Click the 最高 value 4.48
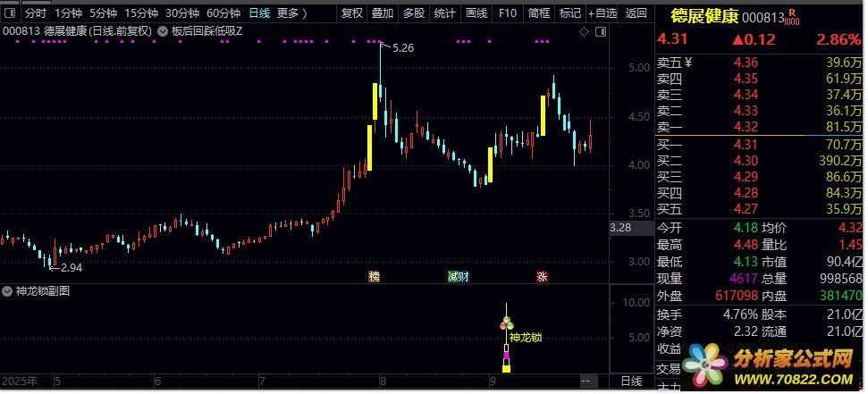Viewport: 868px width, 394px height. pos(746,245)
